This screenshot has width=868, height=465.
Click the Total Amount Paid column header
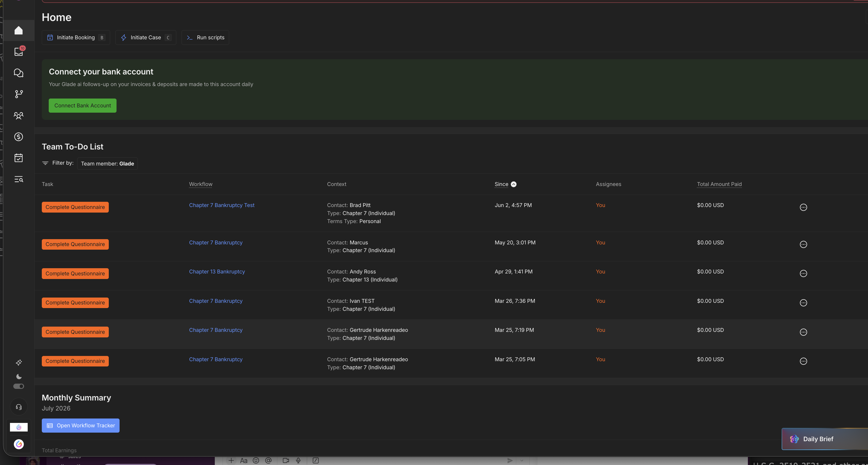[x=719, y=184]
